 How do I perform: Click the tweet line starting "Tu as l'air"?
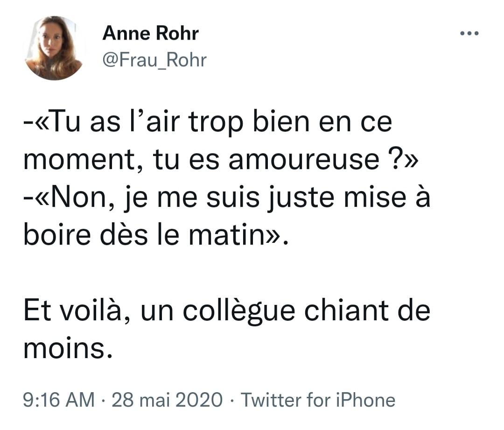[x=208, y=123]
